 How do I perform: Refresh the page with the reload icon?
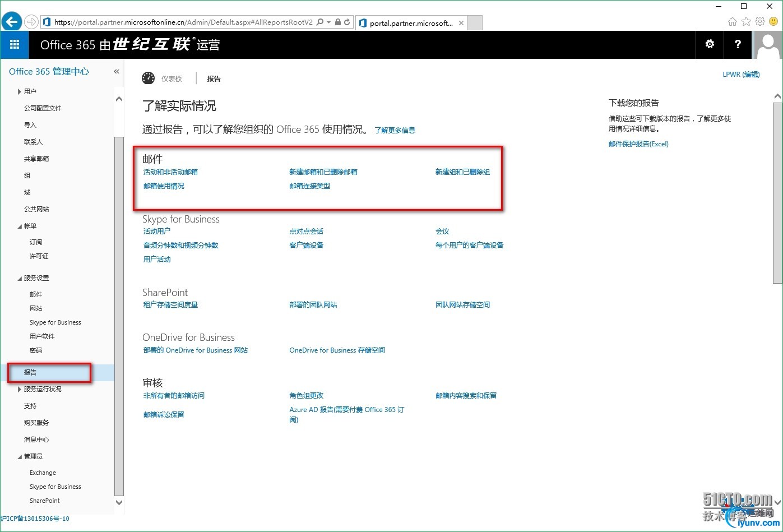coord(347,22)
